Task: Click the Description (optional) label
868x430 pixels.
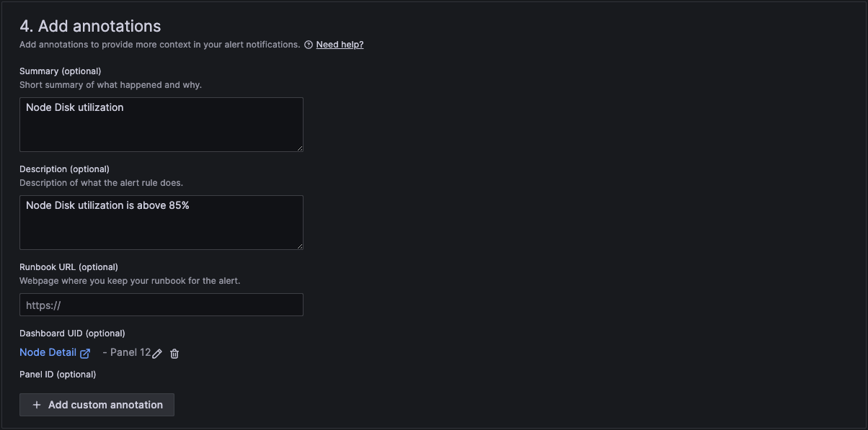Action: tap(64, 169)
